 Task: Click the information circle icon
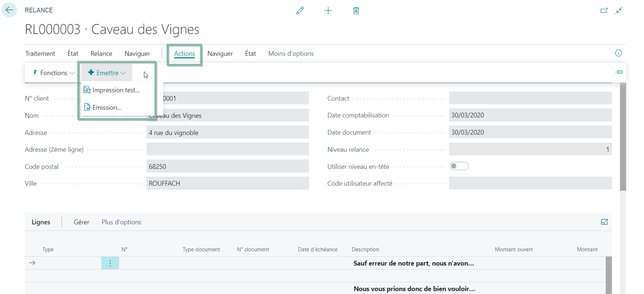click(x=618, y=53)
